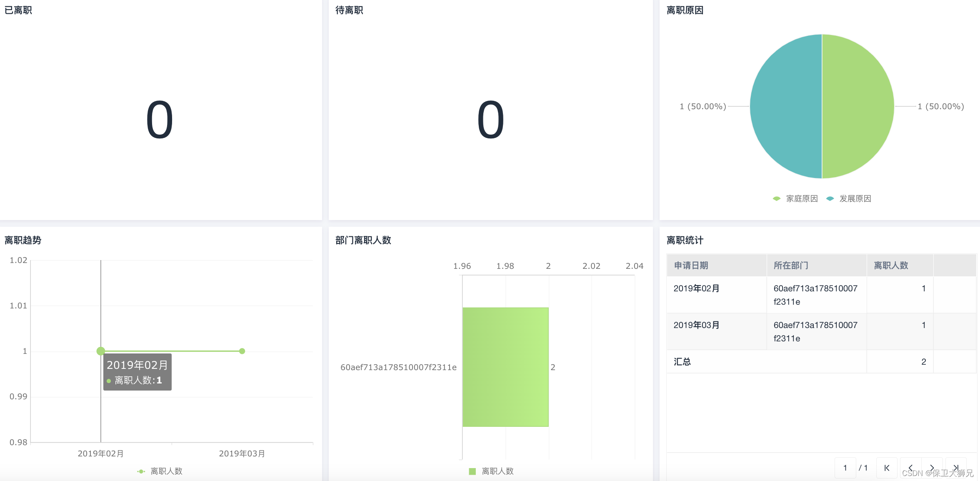
Task: Click the teal 发展原因 pie slice
Action: (785, 106)
